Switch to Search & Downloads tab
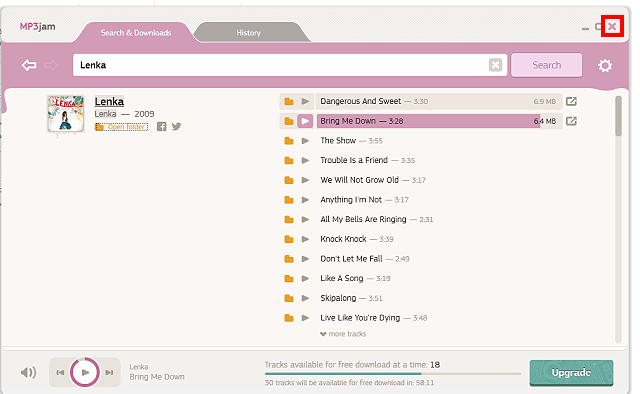The image size is (640, 394). pyautogui.click(x=136, y=33)
